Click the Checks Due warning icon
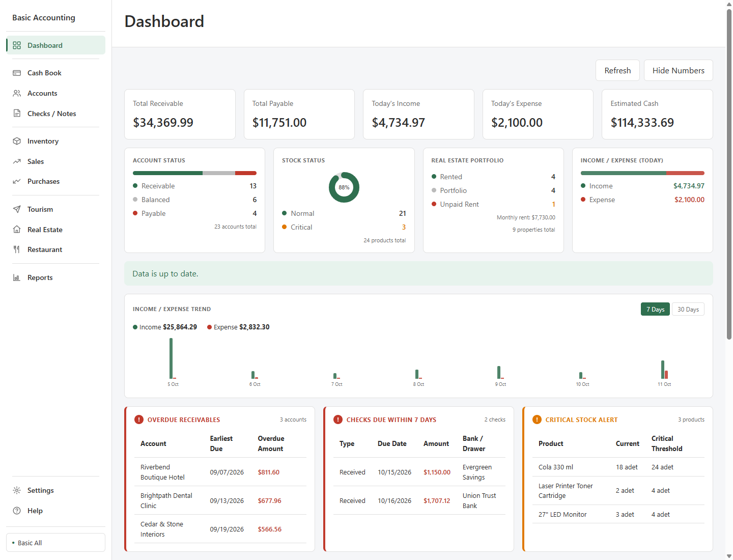 pos(338,419)
